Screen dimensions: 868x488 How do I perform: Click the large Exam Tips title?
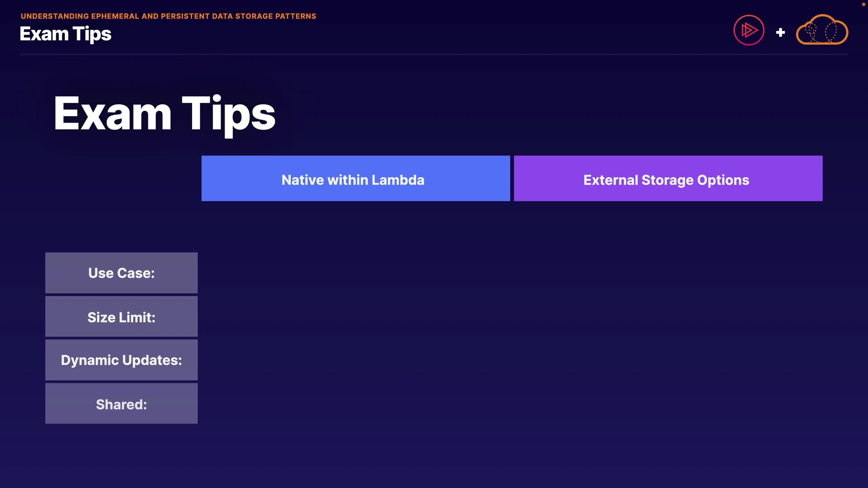tap(164, 114)
